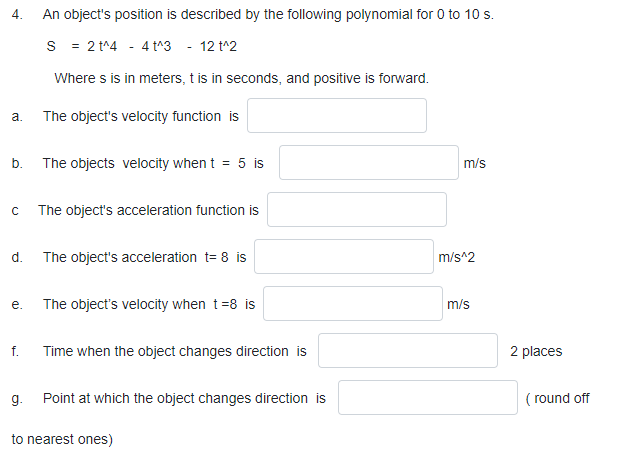The width and height of the screenshot is (618, 460).
Task: Click the m/s^2 unit label
Action: click(457, 257)
